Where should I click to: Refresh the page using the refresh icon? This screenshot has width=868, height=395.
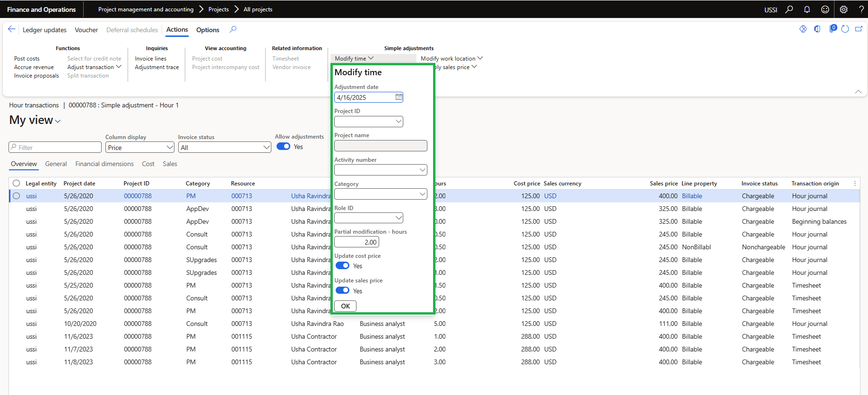click(x=845, y=29)
